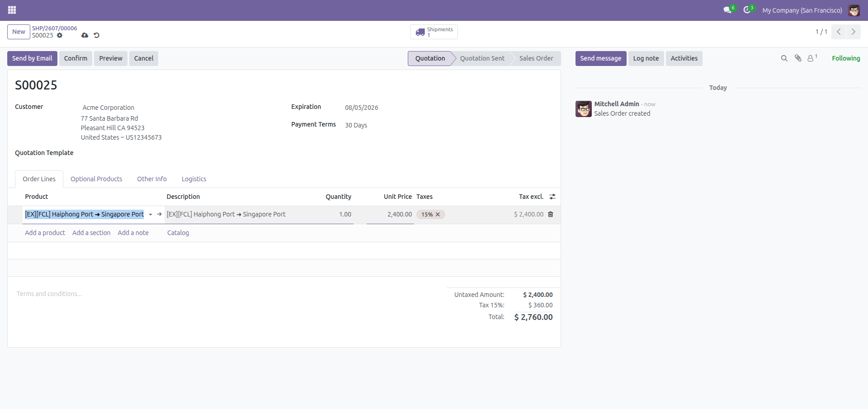Switch to Optional Products tab
This screenshot has width=868, height=409.
(x=96, y=179)
